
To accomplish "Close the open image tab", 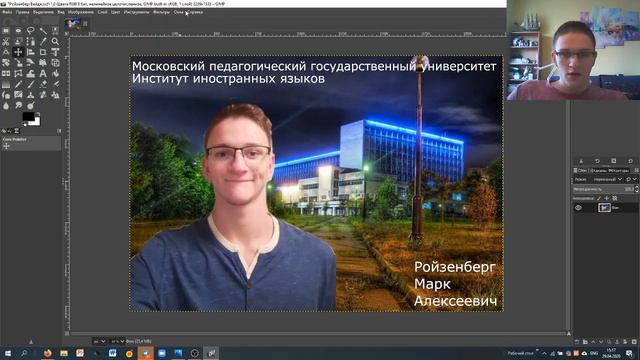I will 85,24.
